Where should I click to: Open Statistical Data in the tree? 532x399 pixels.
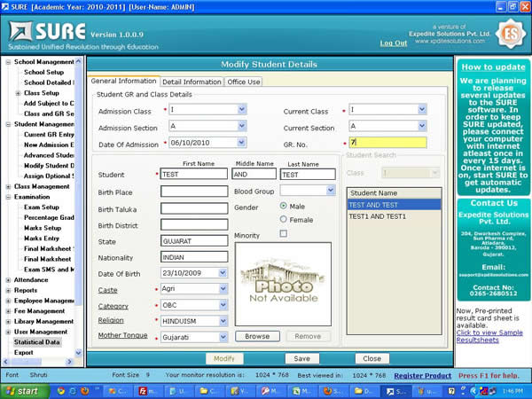pyautogui.click(x=36, y=342)
